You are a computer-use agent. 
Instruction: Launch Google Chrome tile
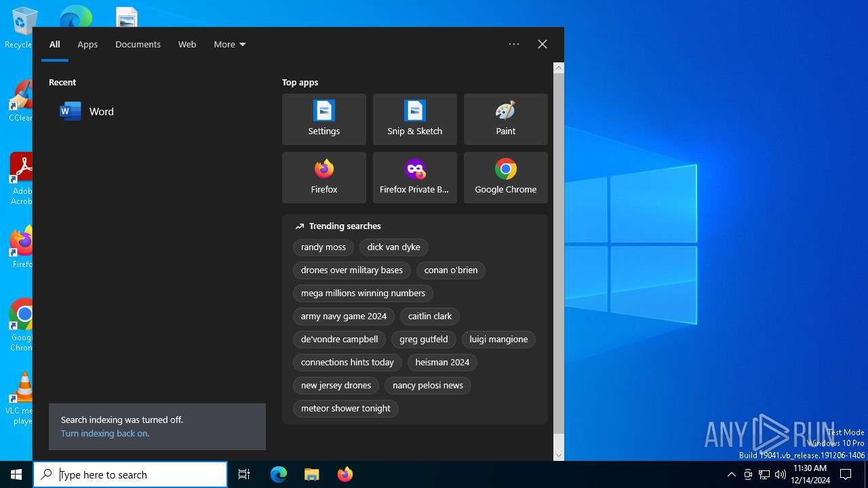506,178
